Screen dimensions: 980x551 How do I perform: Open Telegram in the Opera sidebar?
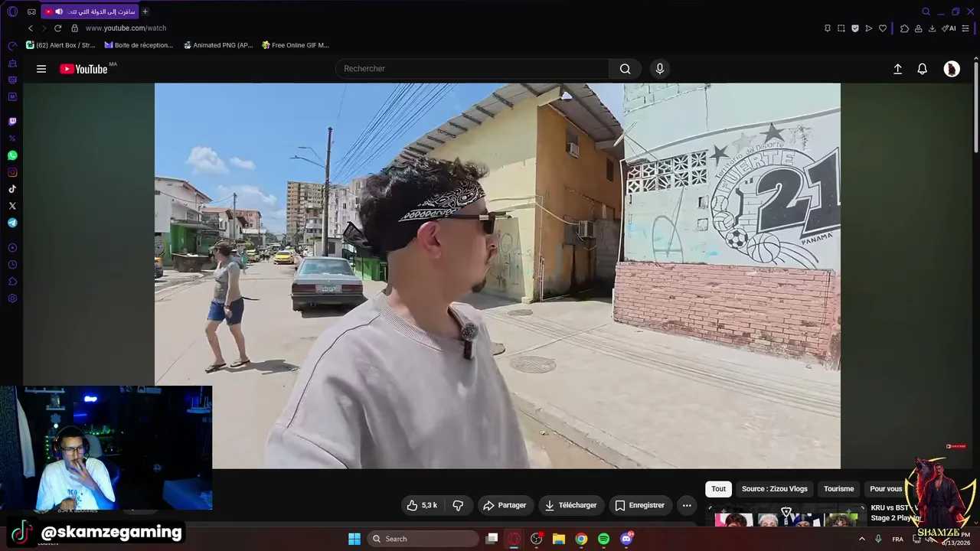[x=12, y=223]
